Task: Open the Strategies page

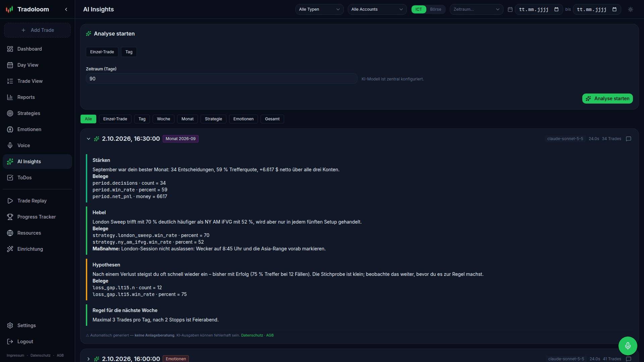Action: point(37,113)
